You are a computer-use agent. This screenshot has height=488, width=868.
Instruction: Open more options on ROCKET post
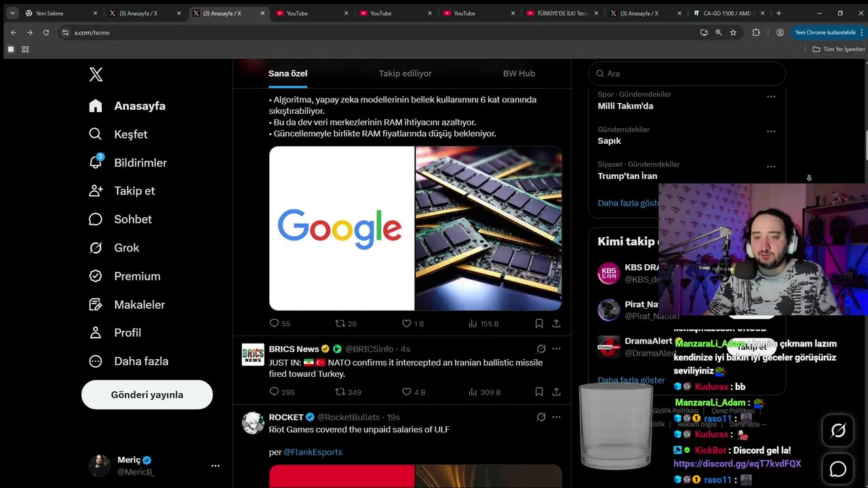[x=556, y=417]
